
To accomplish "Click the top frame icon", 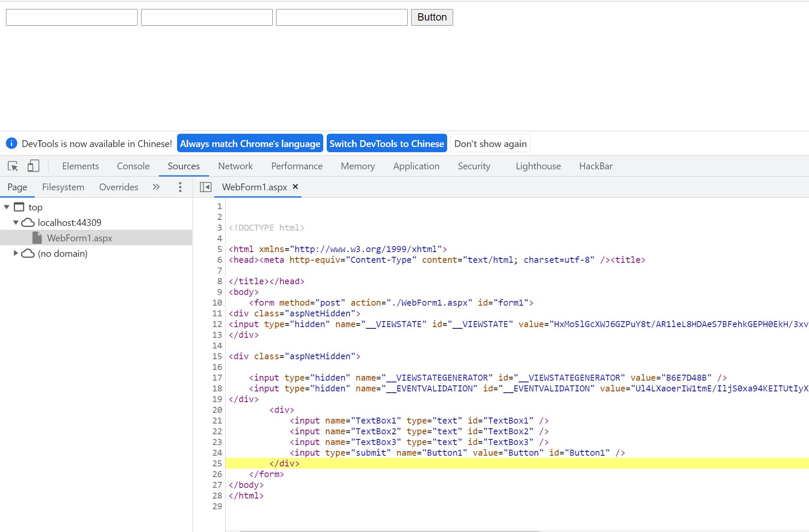I will (x=19, y=207).
